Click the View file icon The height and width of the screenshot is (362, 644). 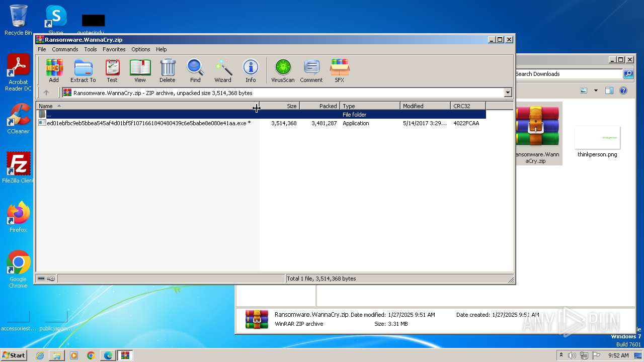pyautogui.click(x=140, y=70)
